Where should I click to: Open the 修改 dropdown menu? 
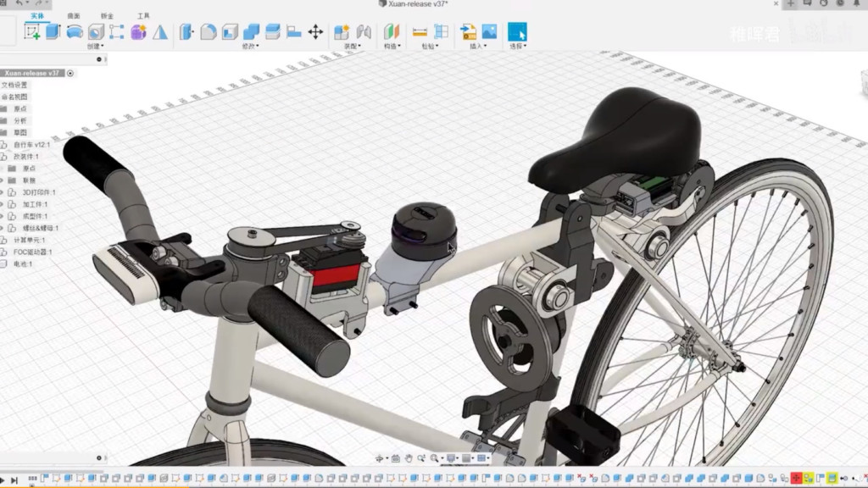click(249, 47)
